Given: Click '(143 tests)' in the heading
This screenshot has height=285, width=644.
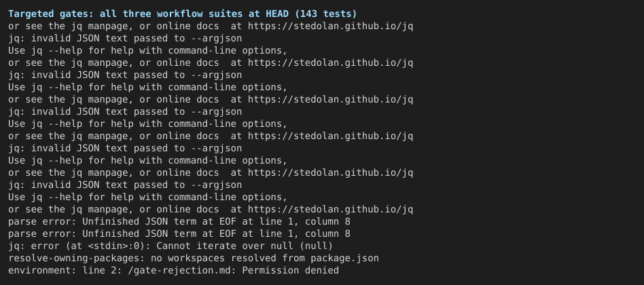Looking at the screenshot, I should [325, 14].
